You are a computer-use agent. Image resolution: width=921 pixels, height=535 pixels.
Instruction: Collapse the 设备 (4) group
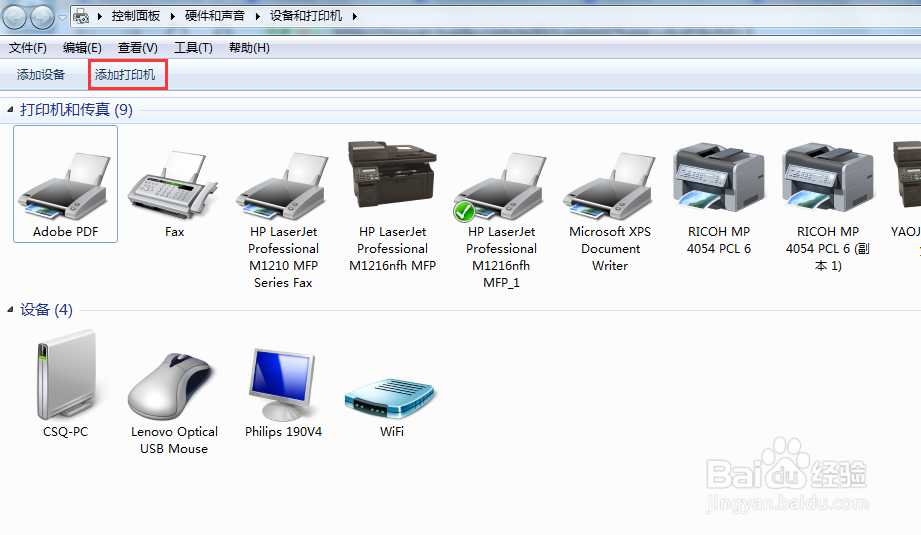click(10, 309)
